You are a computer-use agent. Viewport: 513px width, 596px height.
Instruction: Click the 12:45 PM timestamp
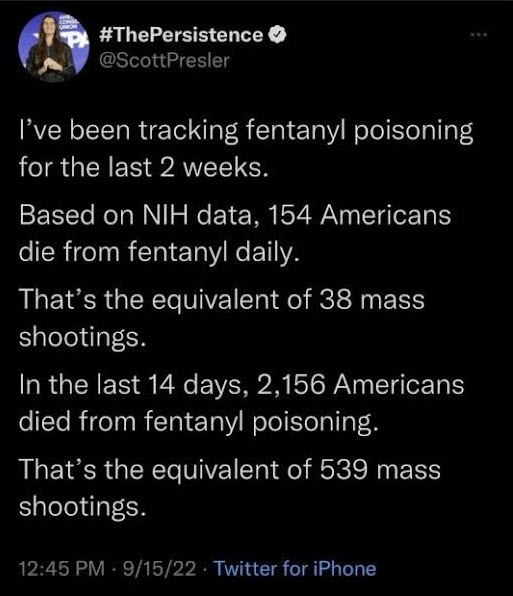[61, 569]
